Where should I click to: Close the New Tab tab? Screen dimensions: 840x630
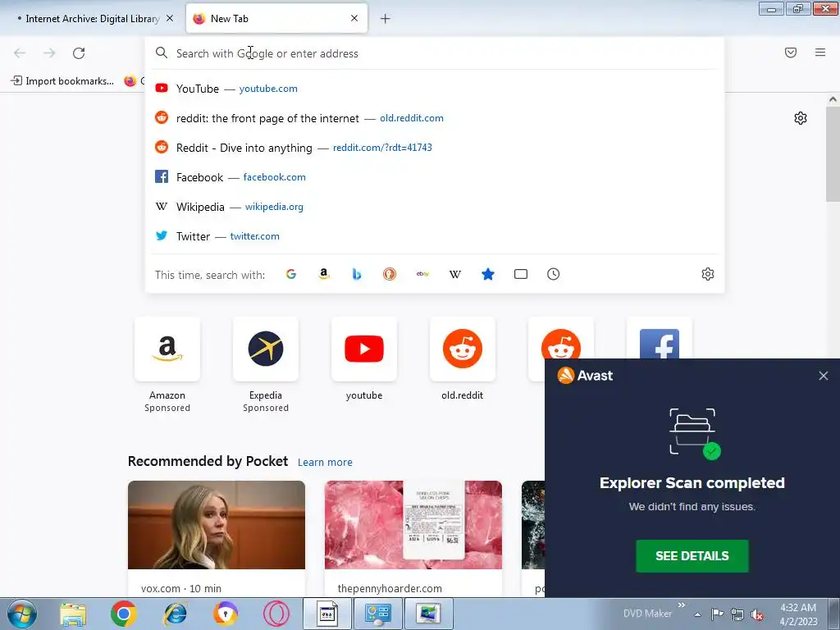click(x=354, y=18)
